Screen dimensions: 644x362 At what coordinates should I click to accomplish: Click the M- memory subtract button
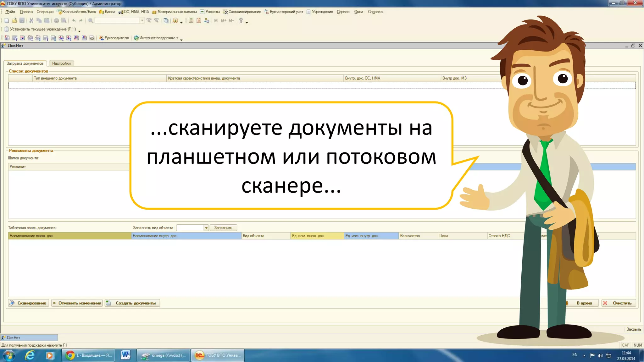(x=231, y=20)
